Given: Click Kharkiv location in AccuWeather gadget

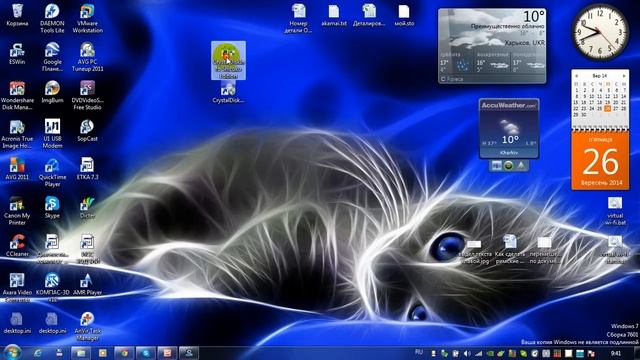Looking at the screenshot, I should pyautogui.click(x=509, y=153).
